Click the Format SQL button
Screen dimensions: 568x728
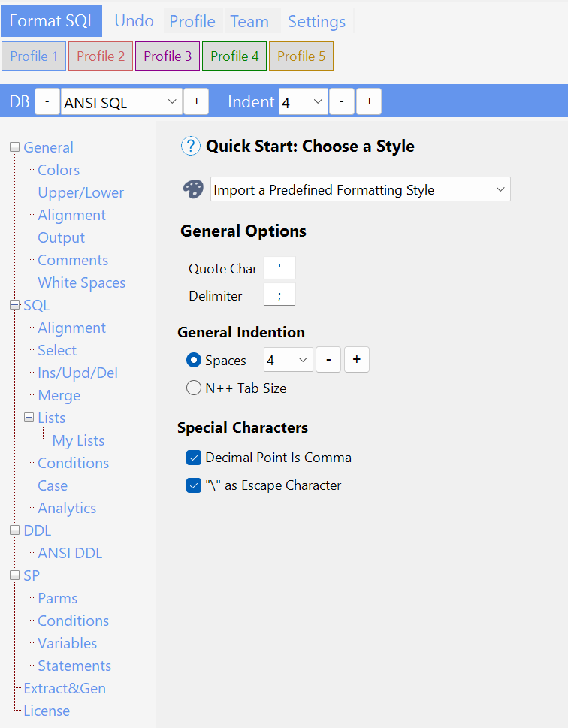52,21
